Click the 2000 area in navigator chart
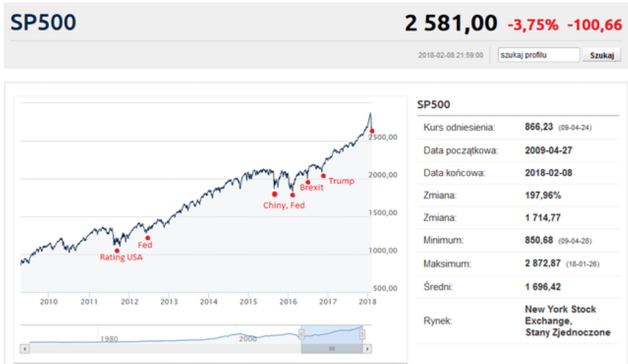The image size is (628, 364). [248, 338]
